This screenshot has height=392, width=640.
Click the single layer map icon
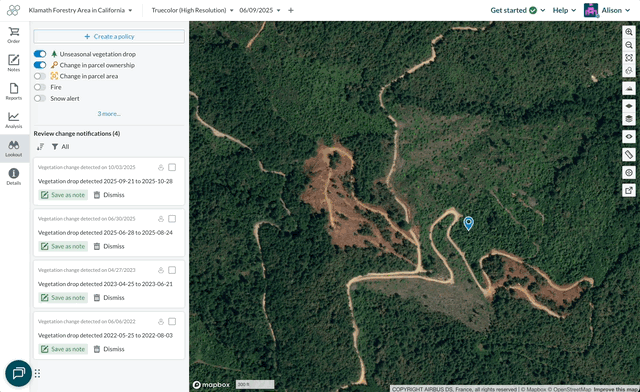point(629,106)
